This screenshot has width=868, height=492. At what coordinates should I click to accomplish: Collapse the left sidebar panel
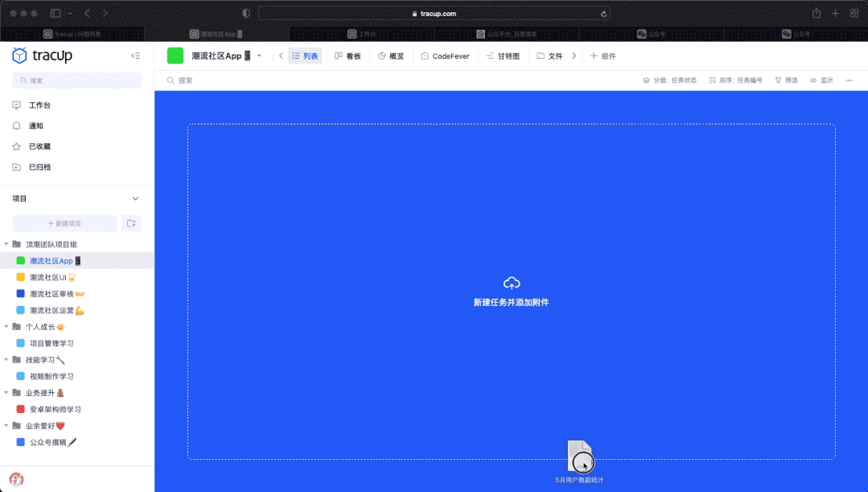click(x=135, y=56)
